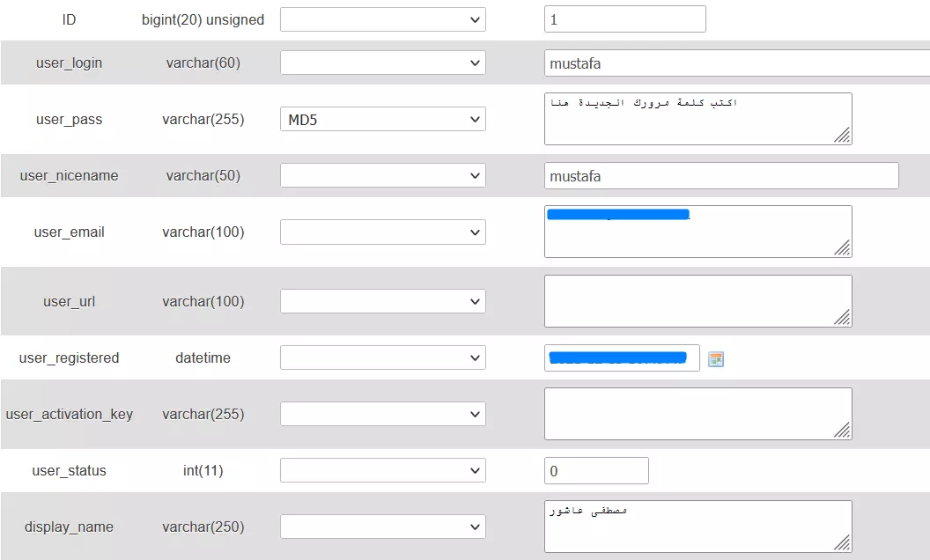
Task: Click the varchar(255) type in user_pass row
Action: [203, 119]
